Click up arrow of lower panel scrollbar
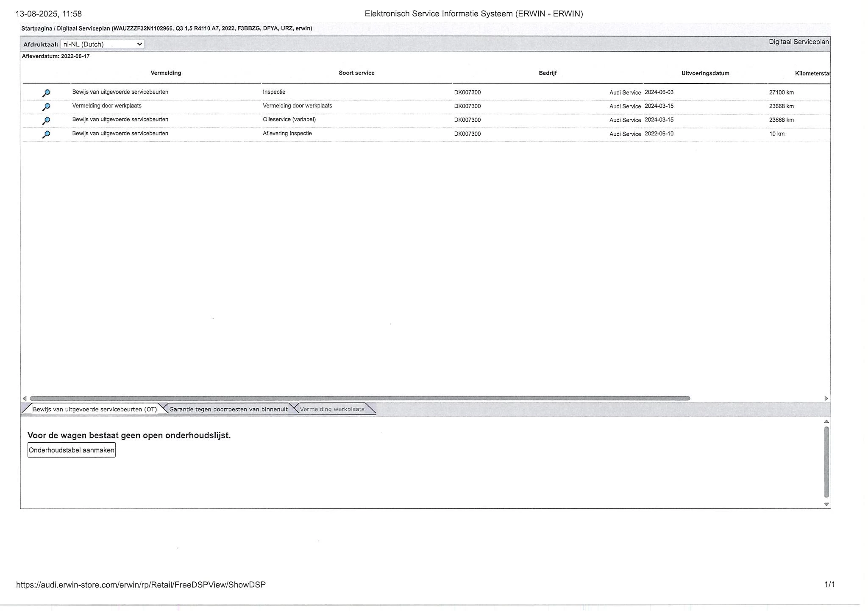Screen dimensions: 868x614 coord(826,421)
